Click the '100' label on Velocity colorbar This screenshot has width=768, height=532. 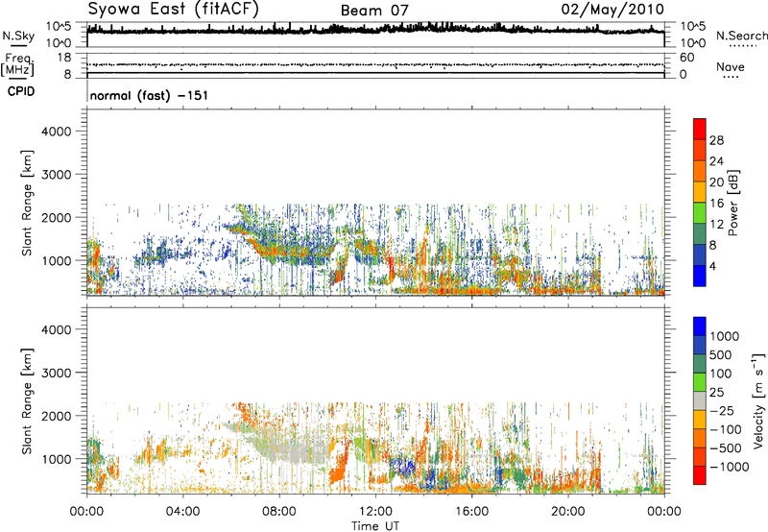tap(721, 374)
